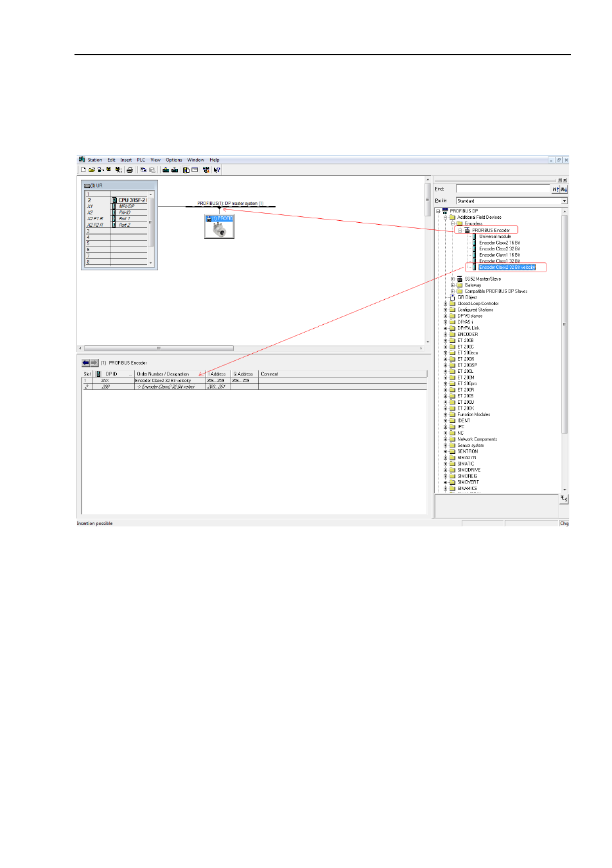The width and height of the screenshot is (612, 868).
Task: Click the Upload from Module toolbar icon
Action: pos(175,170)
